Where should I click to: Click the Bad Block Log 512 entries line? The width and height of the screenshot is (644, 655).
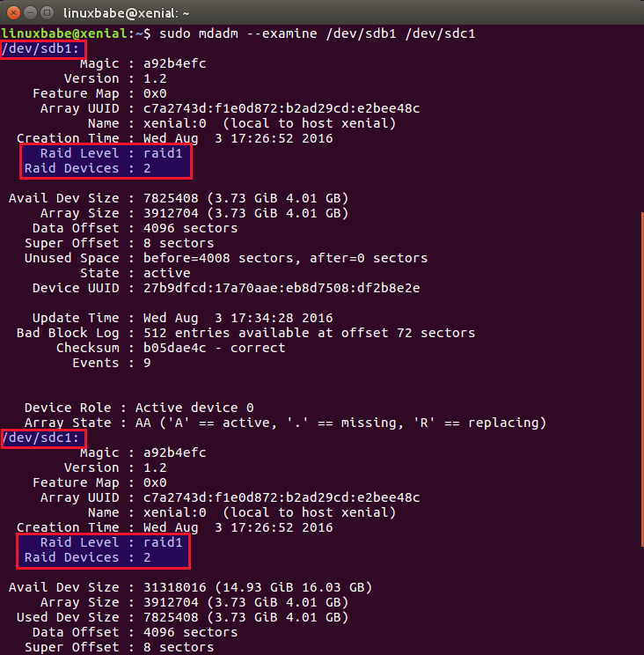tap(245, 333)
